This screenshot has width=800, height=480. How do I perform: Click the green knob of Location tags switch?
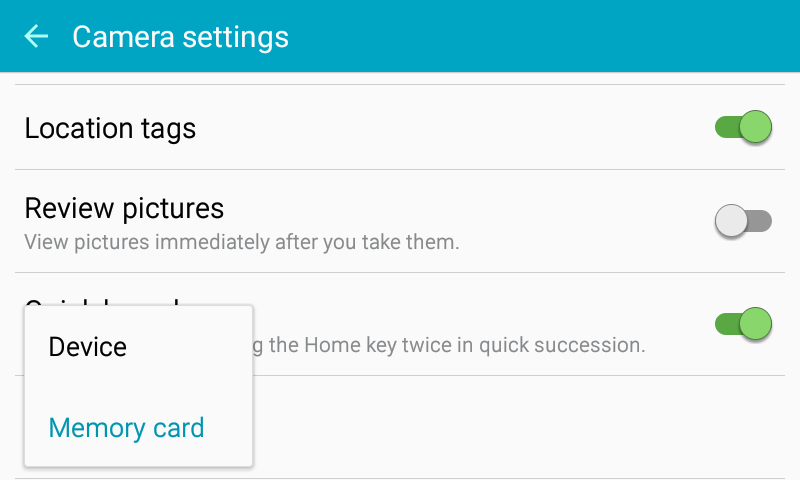point(757,127)
